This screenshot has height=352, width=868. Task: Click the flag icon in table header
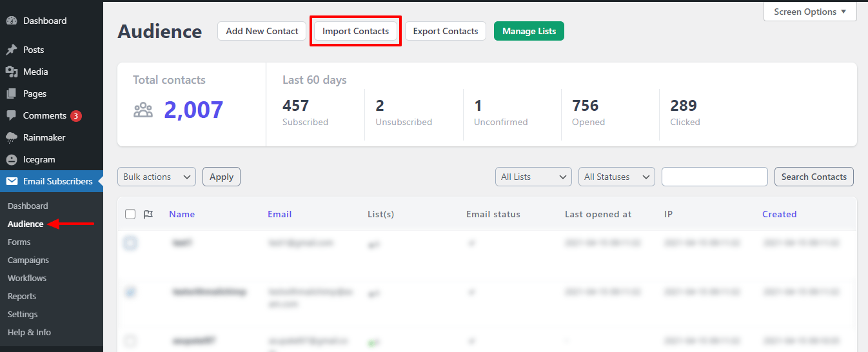148,214
